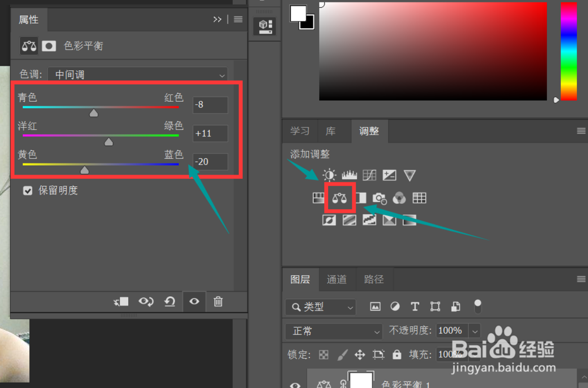Filter layers by smart objects

pos(456,307)
